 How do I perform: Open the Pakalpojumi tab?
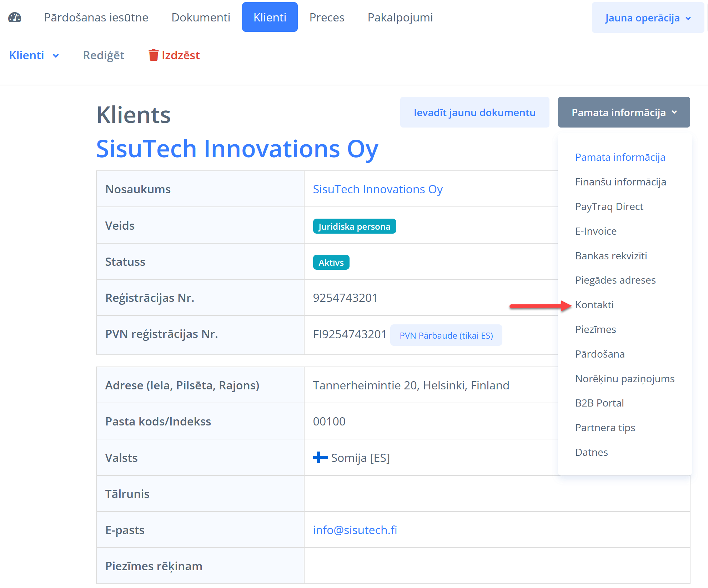[x=400, y=17]
